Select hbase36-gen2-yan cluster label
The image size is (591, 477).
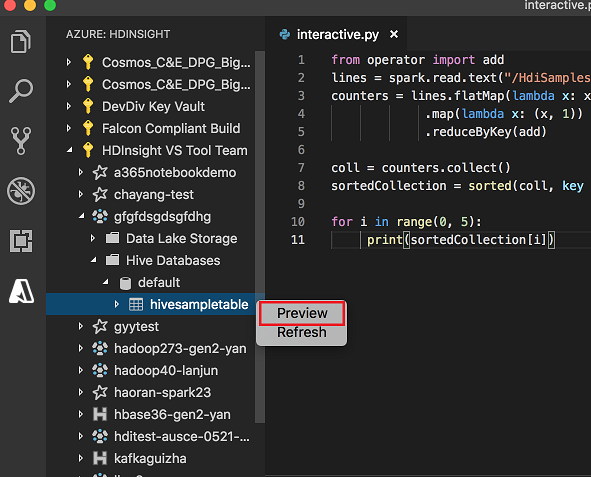click(172, 414)
